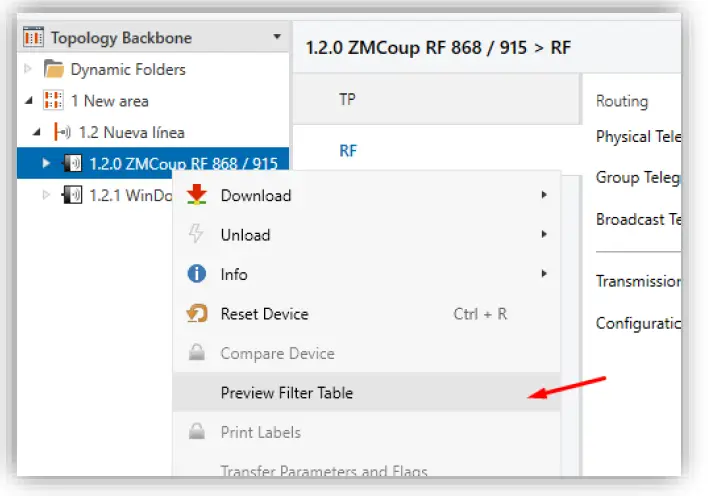This screenshot has height=496, width=708.
Task: Click the blue Info icon
Action: pyautogui.click(x=197, y=274)
